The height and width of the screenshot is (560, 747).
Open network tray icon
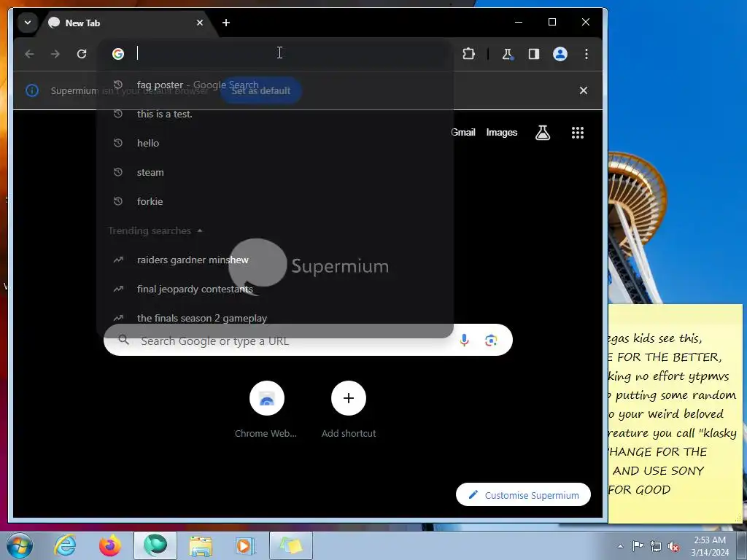pyautogui.click(x=656, y=546)
